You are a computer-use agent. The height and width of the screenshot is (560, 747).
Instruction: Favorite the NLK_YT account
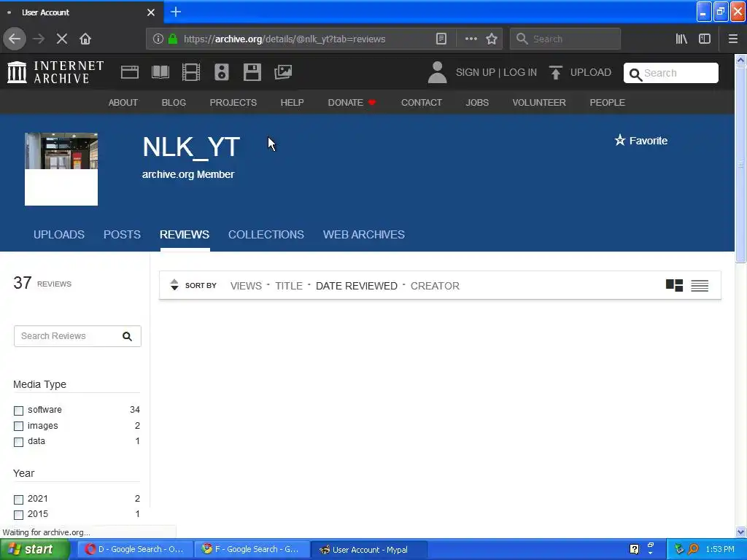click(640, 141)
